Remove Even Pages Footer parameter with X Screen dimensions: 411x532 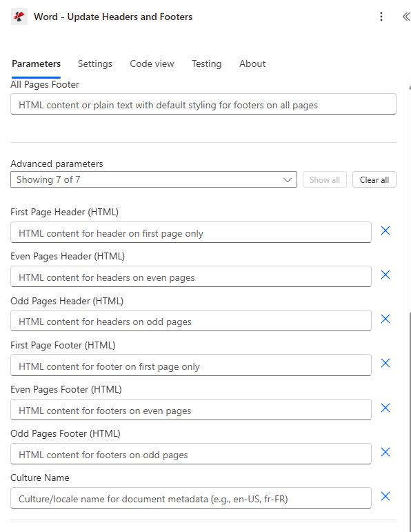click(x=385, y=408)
